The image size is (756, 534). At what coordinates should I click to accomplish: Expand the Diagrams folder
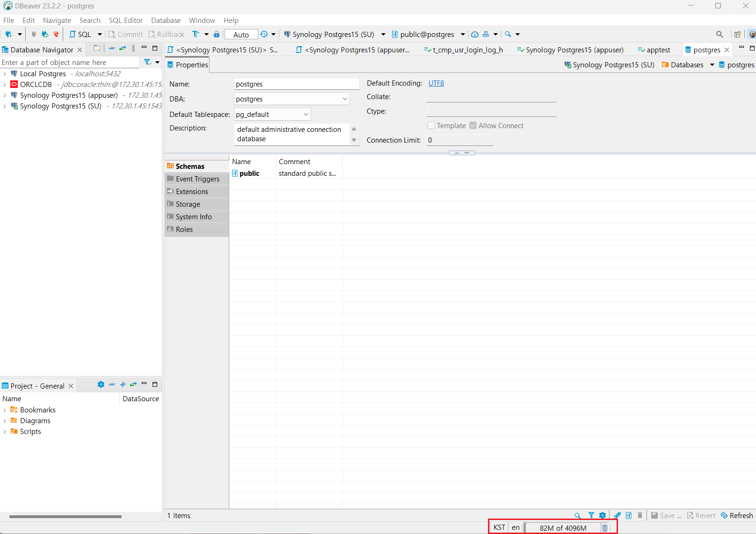(x=5, y=421)
